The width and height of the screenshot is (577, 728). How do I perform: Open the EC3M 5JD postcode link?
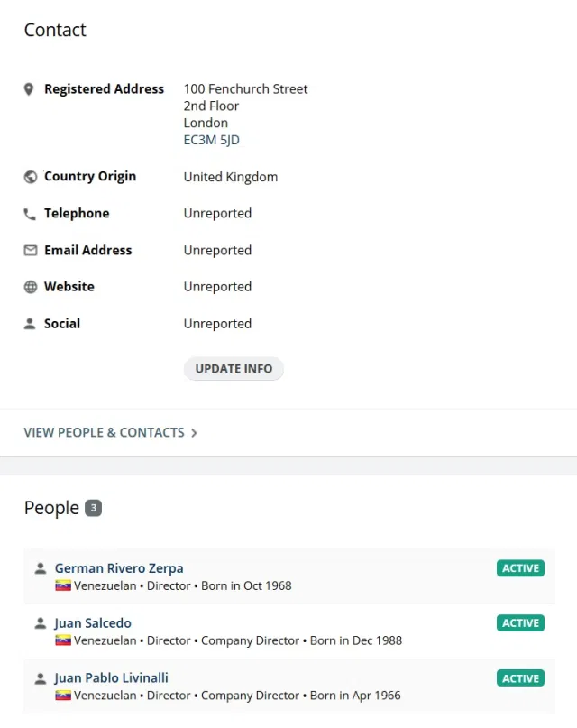[x=212, y=140]
